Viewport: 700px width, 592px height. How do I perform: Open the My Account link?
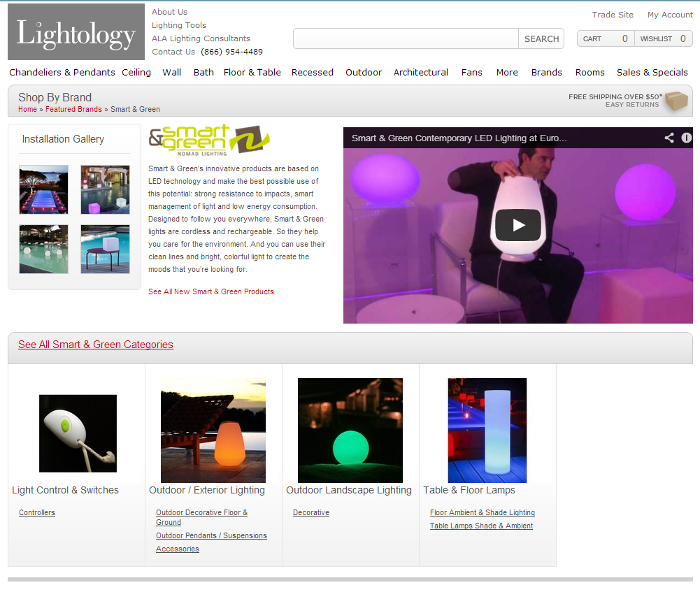pyautogui.click(x=670, y=15)
